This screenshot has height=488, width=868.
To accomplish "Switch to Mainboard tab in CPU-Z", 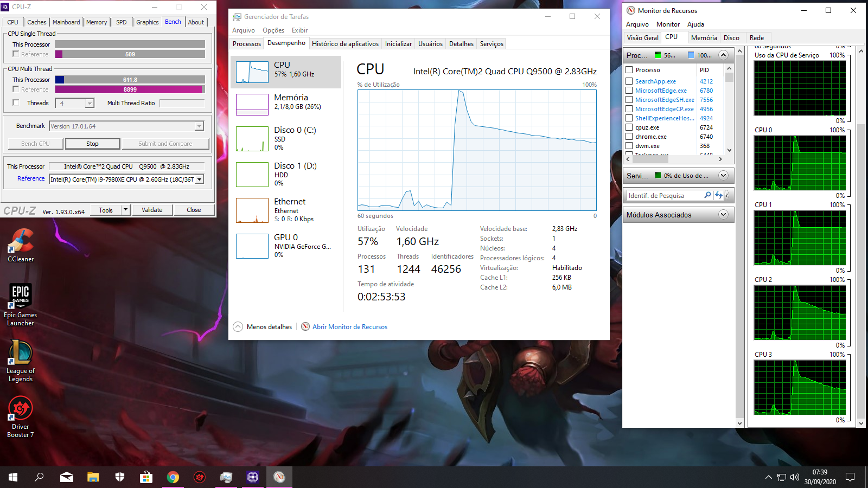I will [x=66, y=22].
